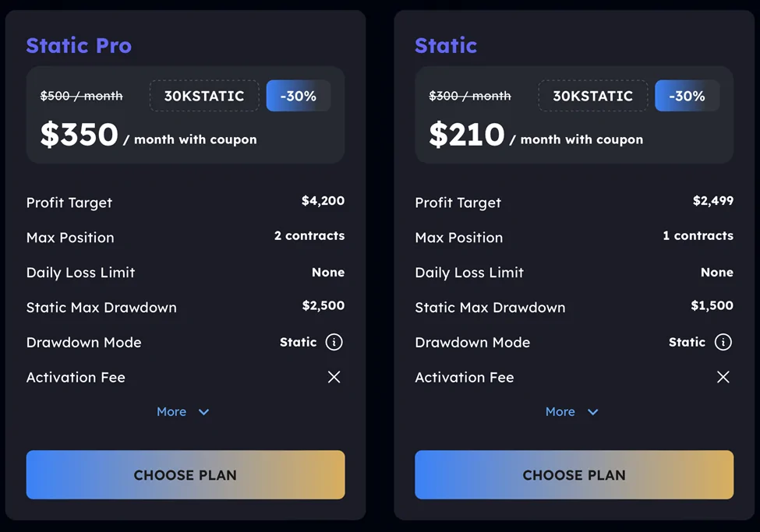This screenshot has height=532, width=760.
Task: Select the -30% discount tag on Static Pro
Action: click(298, 95)
